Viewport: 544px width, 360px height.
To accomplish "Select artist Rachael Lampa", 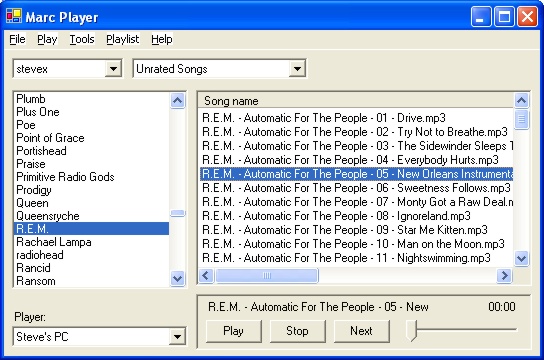I will click(x=92, y=242).
